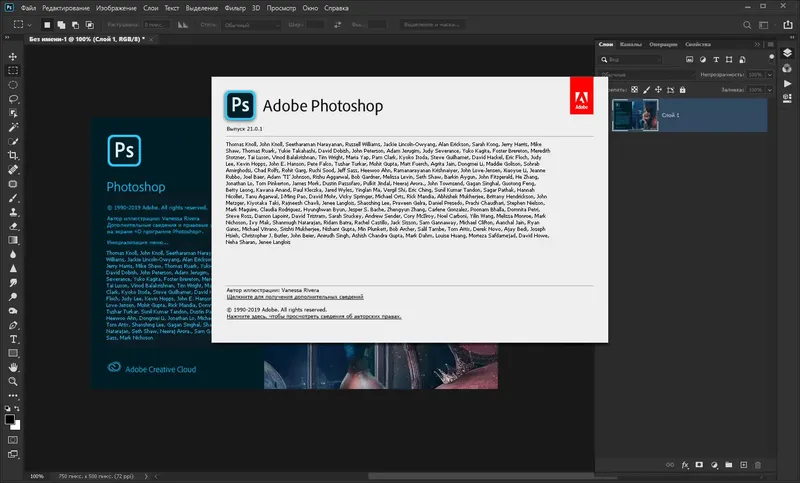Add a layer mask
Screen dimensions: 800x483
699,465
